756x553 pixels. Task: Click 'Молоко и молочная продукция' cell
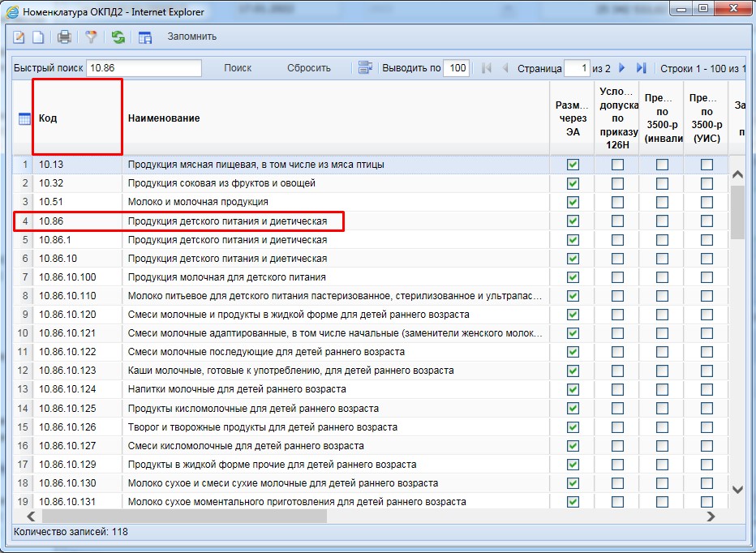[336, 203]
